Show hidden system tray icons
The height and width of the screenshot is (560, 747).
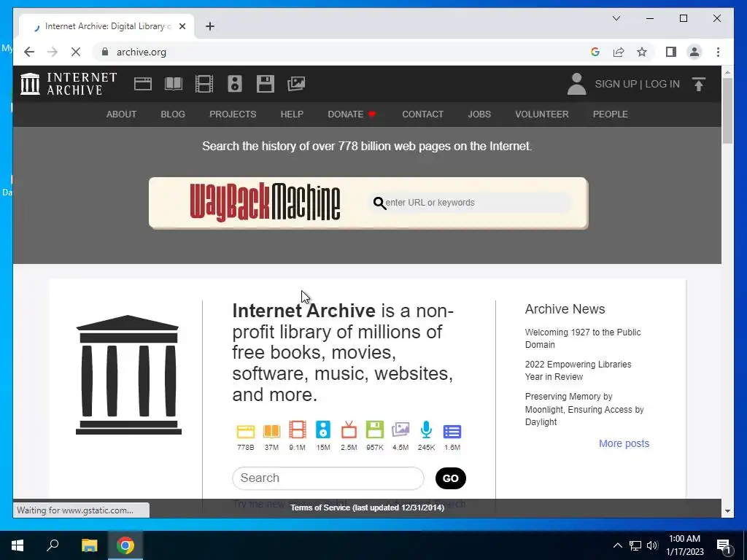(617, 545)
